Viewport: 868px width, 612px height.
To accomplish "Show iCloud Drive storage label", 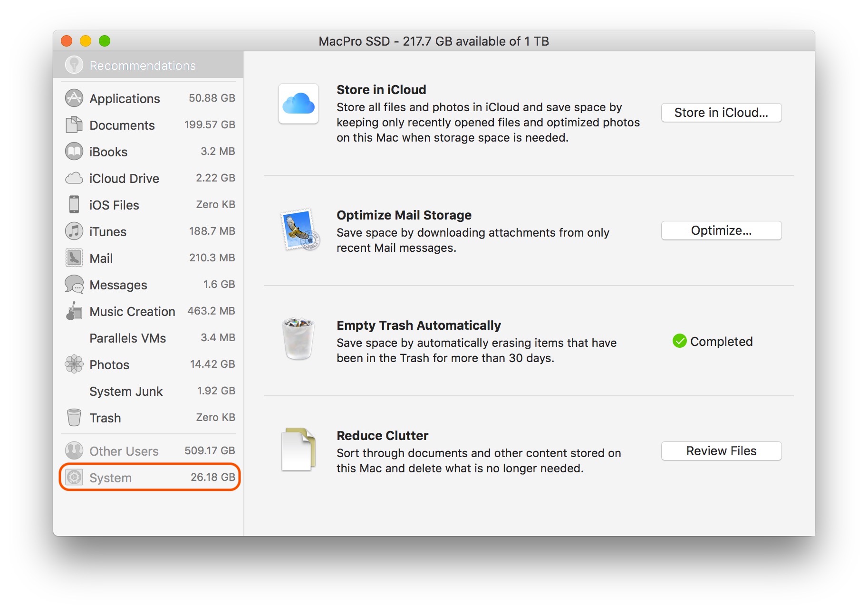I will point(124,178).
